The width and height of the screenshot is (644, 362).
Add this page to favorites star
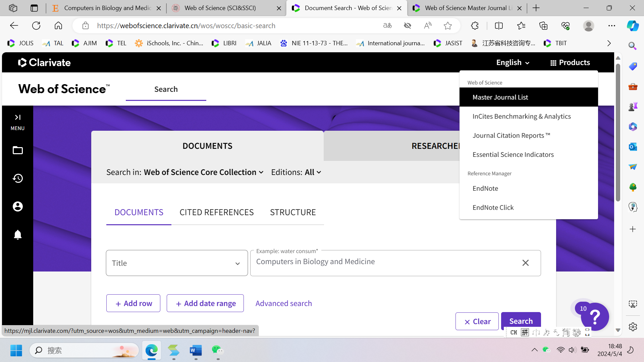click(x=448, y=25)
